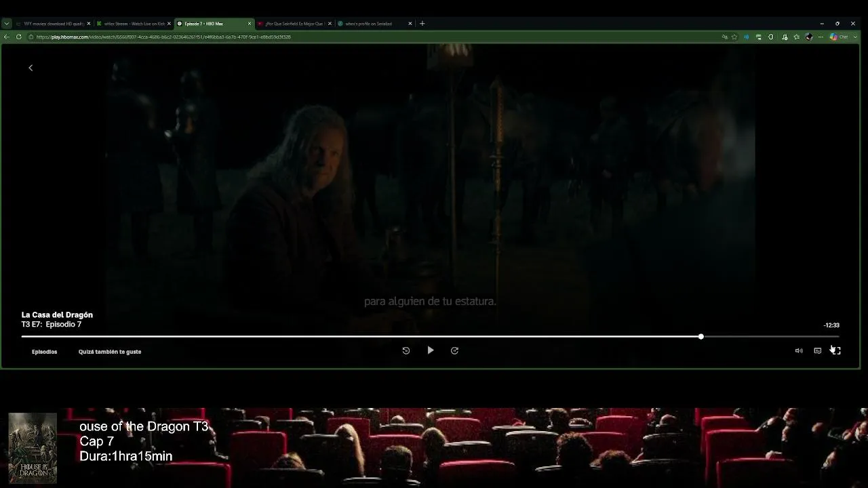Click the play.hbomax.com address bar

coord(373,37)
